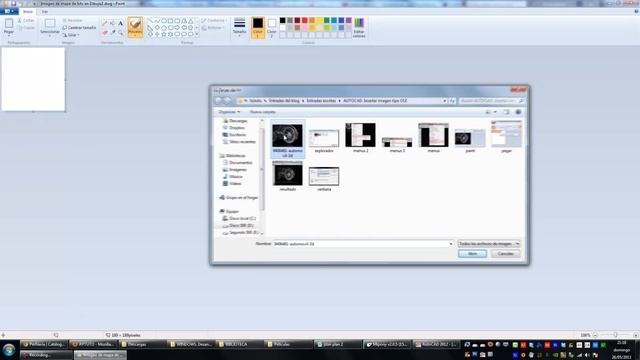Open Editar colores color editor
The image size is (640, 360).
click(x=359, y=28)
